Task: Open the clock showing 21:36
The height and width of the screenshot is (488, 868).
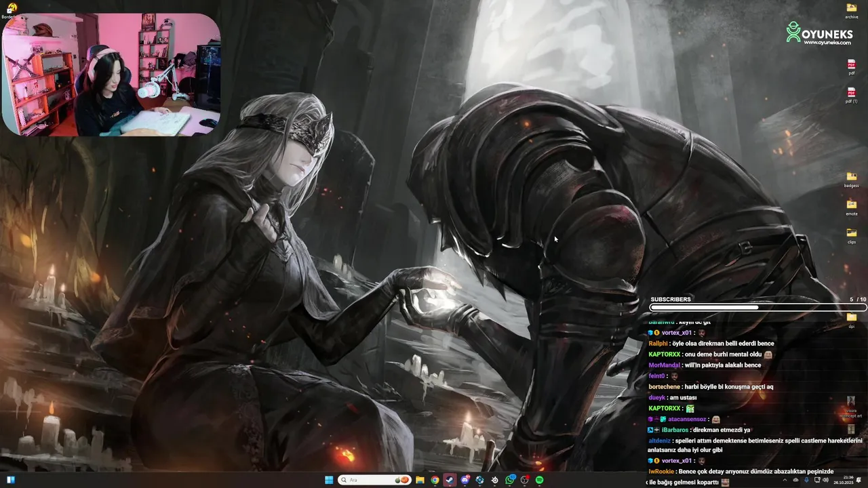Action: point(844,480)
